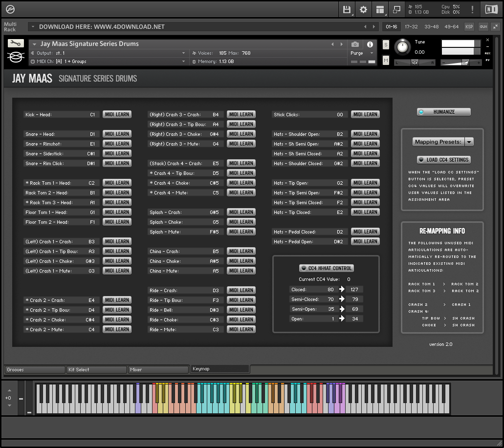Toggle CC4 HI-HAT CONTROL
The height and width of the screenshot is (448, 504).
point(326,268)
